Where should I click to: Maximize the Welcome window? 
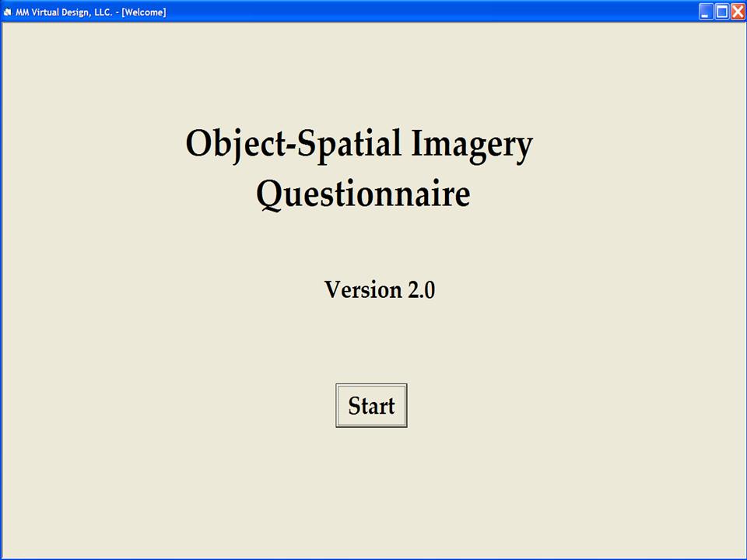pyautogui.click(x=722, y=12)
